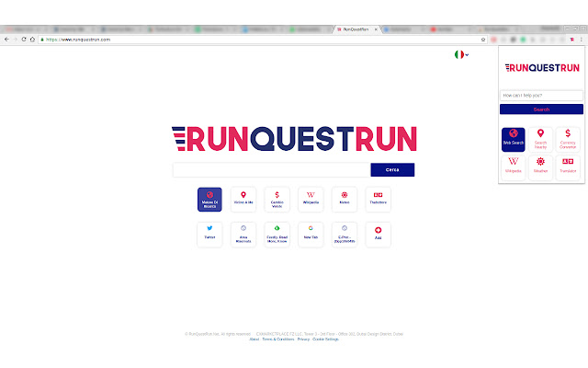Select the Web Search tile in extension popup
Viewport: 588px width, 368px height.
[x=513, y=140]
